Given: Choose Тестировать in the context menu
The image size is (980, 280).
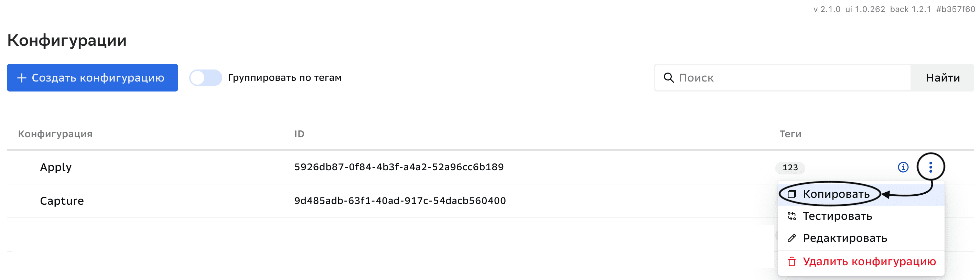Looking at the screenshot, I should tap(837, 216).
